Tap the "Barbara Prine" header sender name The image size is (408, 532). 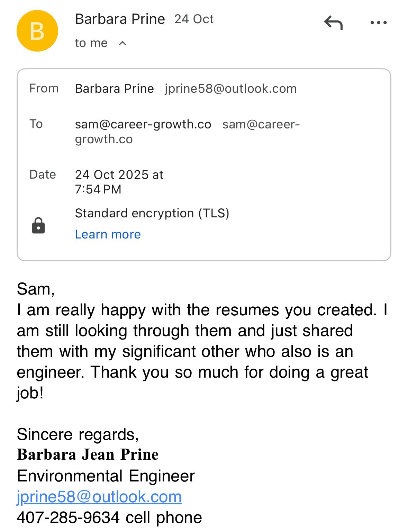(x=120, y=19)
